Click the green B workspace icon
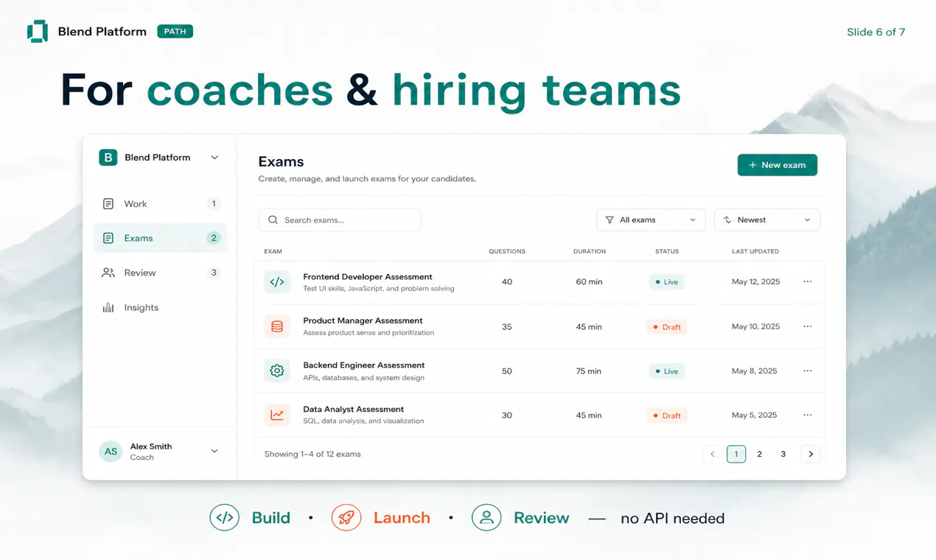 click(x=108, y=157)
